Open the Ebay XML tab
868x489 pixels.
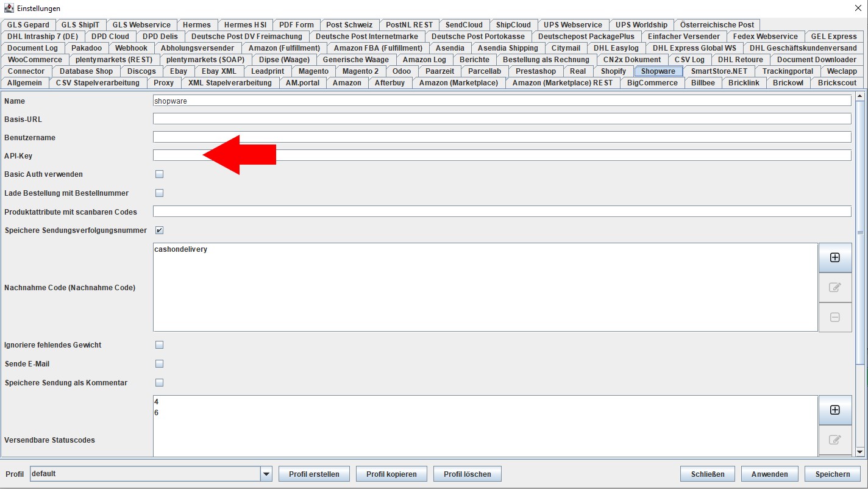(x=219, y=71)
